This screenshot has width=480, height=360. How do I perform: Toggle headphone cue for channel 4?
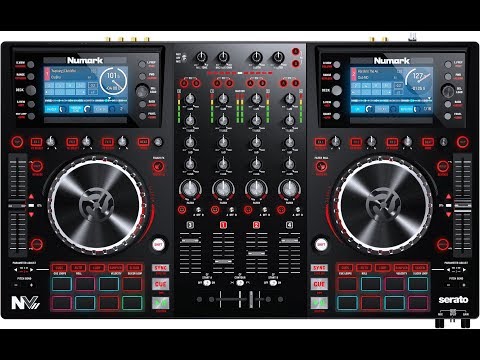tap(281, 210)
